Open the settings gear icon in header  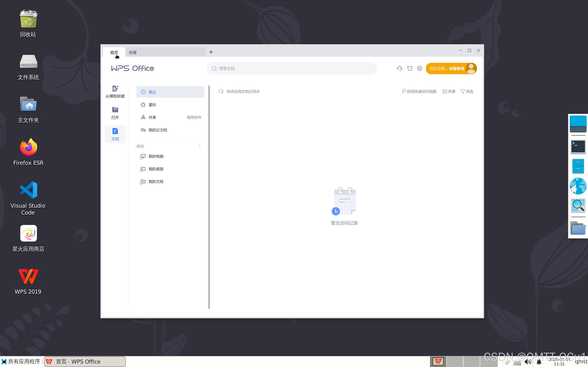pyautogui.click(x=420, y=69)
